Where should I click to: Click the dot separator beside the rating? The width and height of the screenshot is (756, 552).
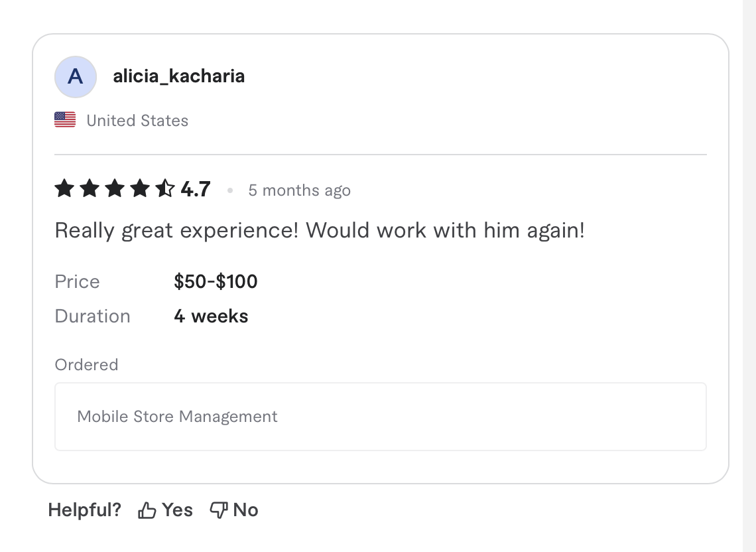pos(229,190)
